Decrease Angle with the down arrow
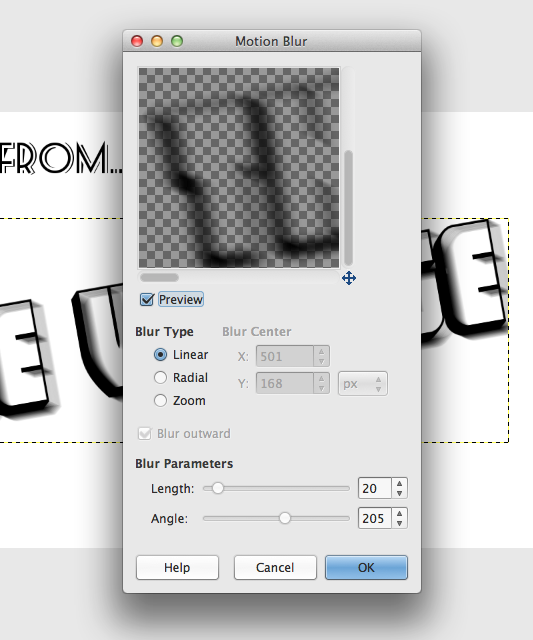Screen dimensions: 533x640 point(400,524)
